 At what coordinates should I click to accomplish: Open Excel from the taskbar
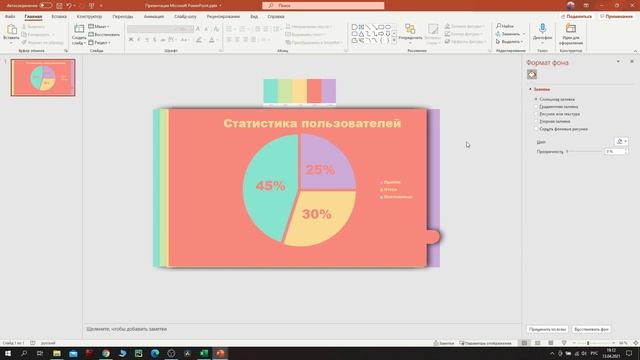pyautogui.click(x=204, y=353)
